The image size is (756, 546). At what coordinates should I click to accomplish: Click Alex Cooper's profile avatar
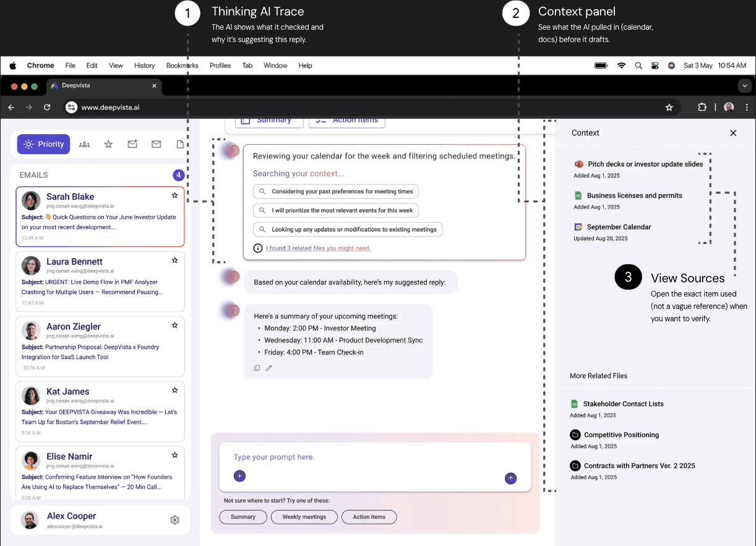point(30,520)
